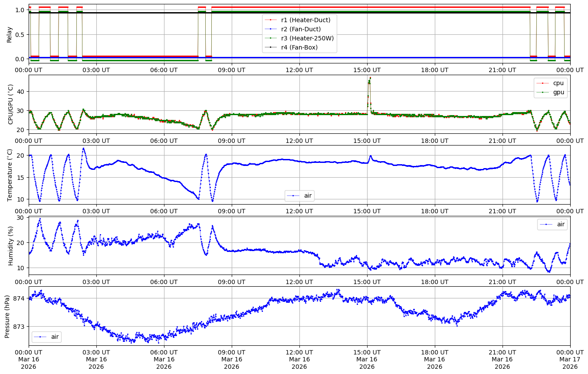The width and height of the screenshot is (588, 374).
Task: Click the 12:00 UT tick under the Pressure plot
Action: [299, 352]
